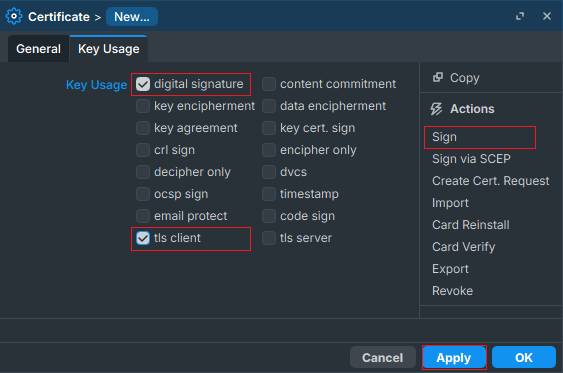Image resolution: width=563 pixels, height=373 pixels.
Task: Click the Copy action
Action: (x=465, y=78)
